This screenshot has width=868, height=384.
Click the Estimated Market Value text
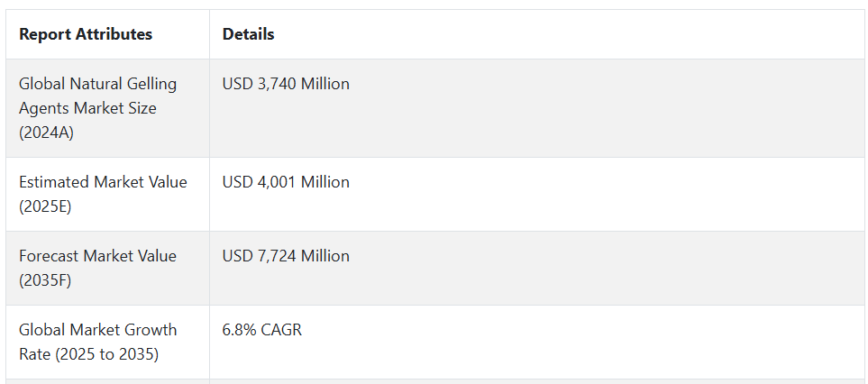[103, 182]
